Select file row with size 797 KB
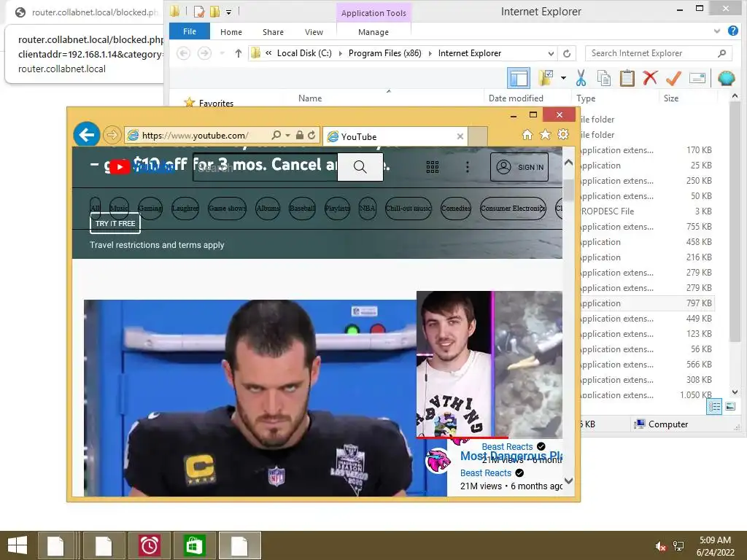This screenshot has width=747, height=560. tap(647, 303)
